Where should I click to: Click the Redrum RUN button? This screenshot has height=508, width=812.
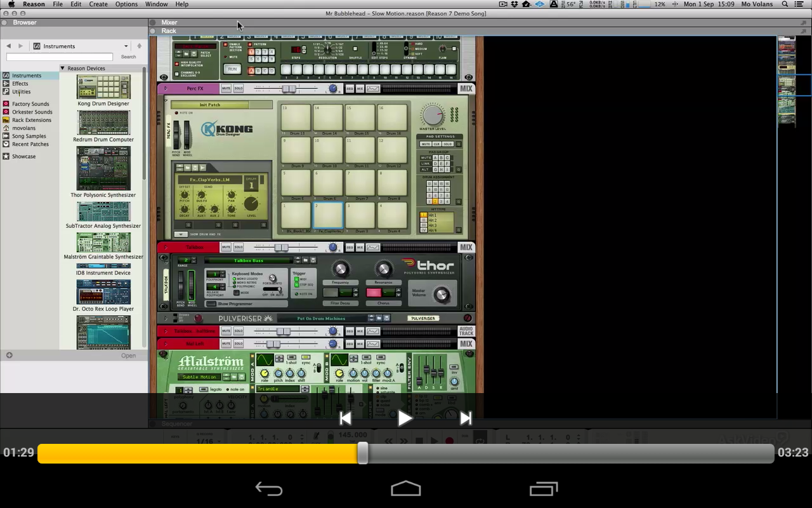tap(232, 69)
